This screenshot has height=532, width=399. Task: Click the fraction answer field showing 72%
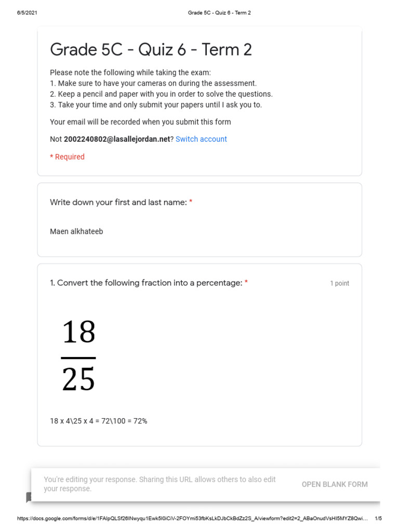99,421
